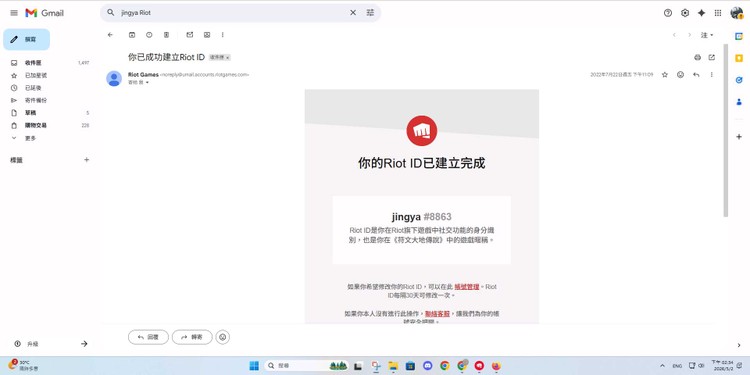
Task: Open Google Calendar side panel icon
Action: click(x=739, y=36)
